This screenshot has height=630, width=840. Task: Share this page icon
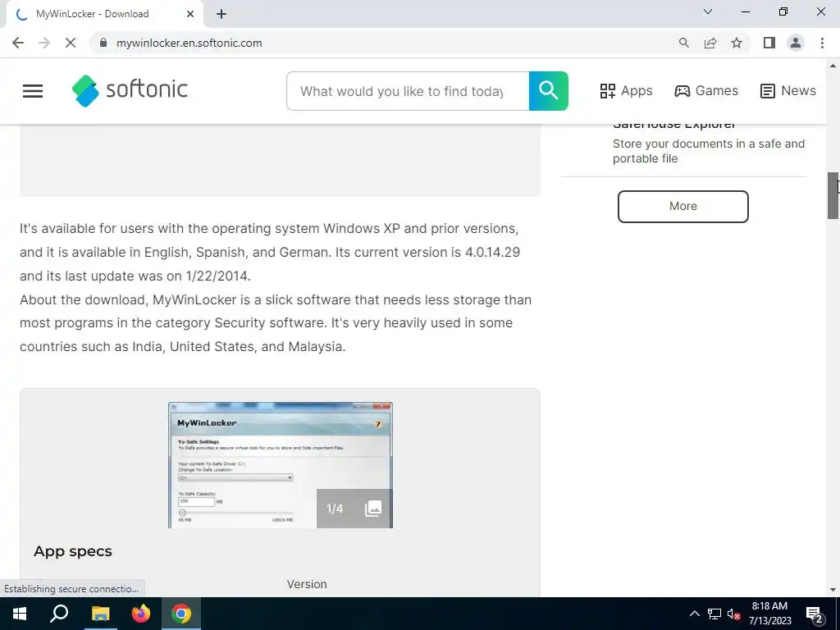(x=710, y=43)
